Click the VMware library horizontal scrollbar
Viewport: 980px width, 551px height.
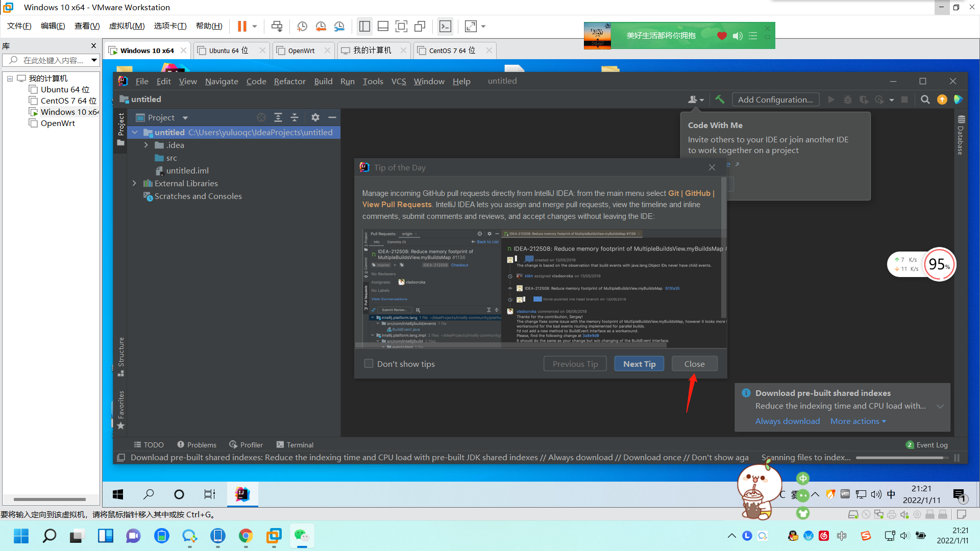click(x=50, y=499)
